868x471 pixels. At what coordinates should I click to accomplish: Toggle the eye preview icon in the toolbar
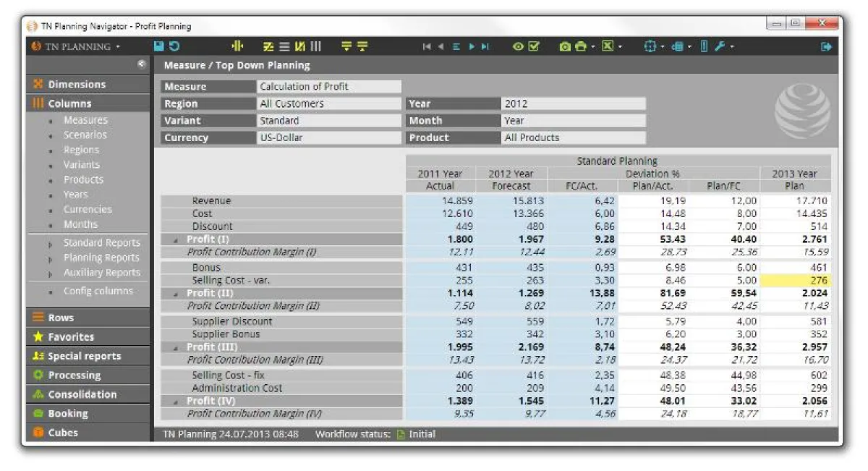coord(517,46)
